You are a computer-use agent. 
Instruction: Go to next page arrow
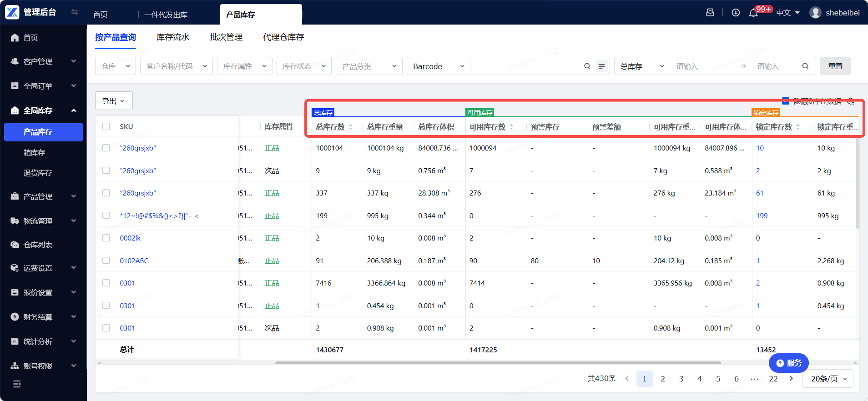[x=792, y=379]
